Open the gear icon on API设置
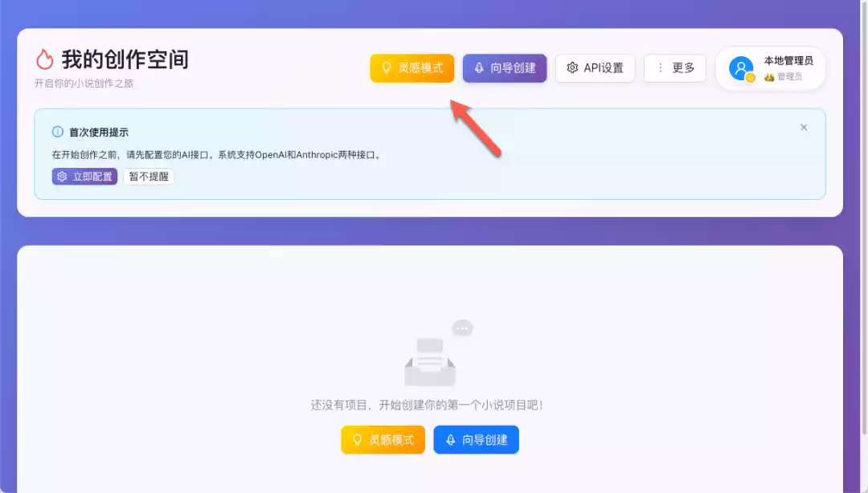Viewport: 868px width, 493px height. (573, 68)
